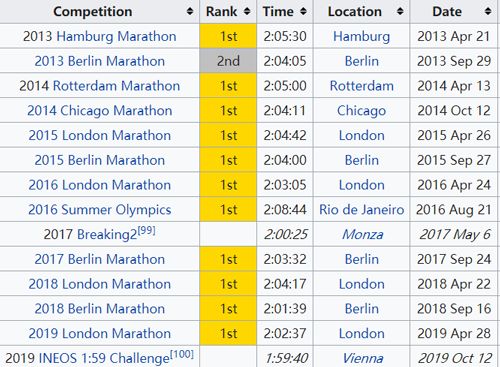Open the Hamburg Marathon link
500x367 pixels.
click(x=116, y=36)
